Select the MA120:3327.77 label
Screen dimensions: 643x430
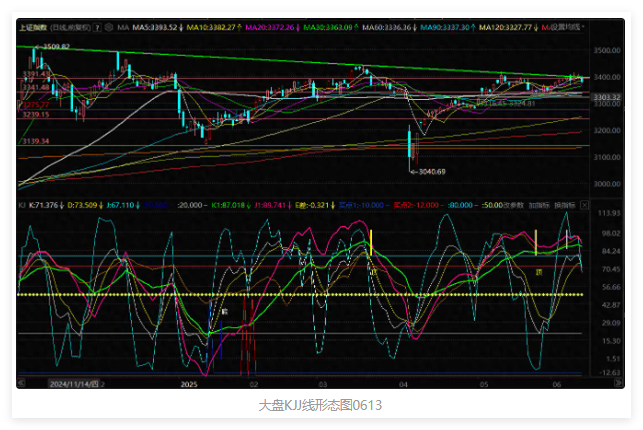coord(505,27)
